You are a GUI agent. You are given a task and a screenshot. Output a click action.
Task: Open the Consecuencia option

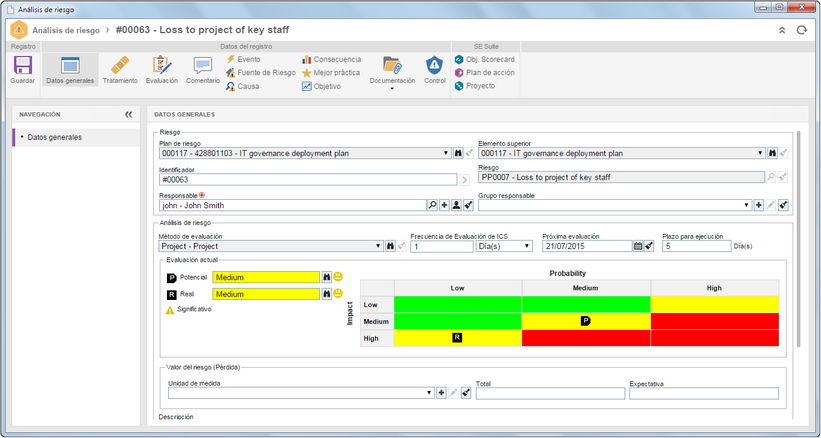331,59
